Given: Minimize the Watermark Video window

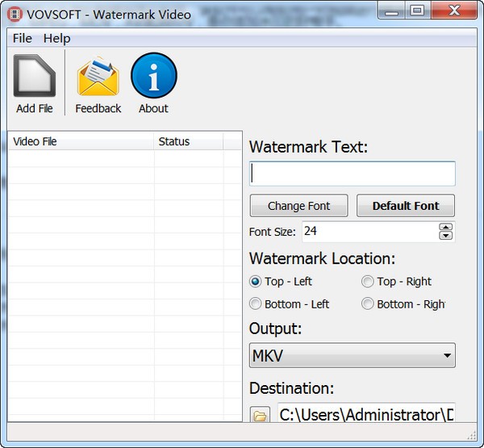Looking at the screenshot, I should click(391, 11).
